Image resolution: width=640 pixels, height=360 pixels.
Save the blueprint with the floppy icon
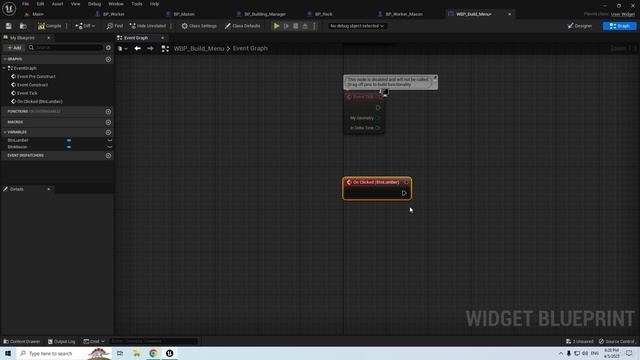pyautogui.click(x=9, y=26)
